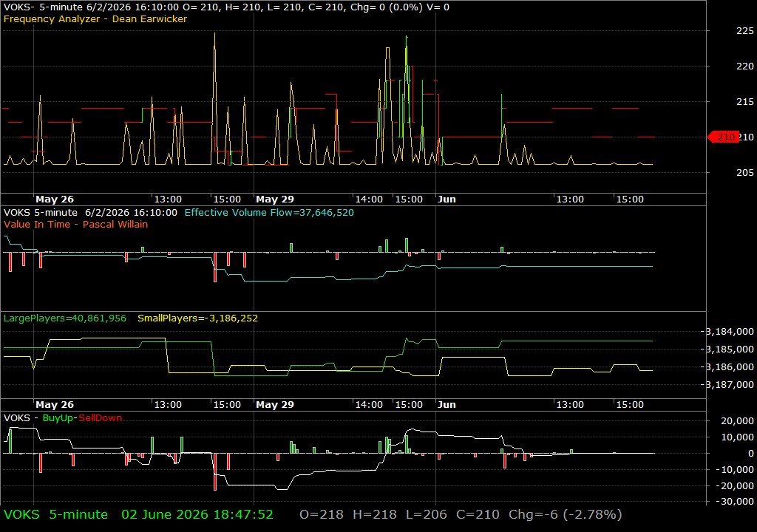Click '14:00' label on top time axis
Image resolution: width=757 pixels, height=532 pixels.
369,199
